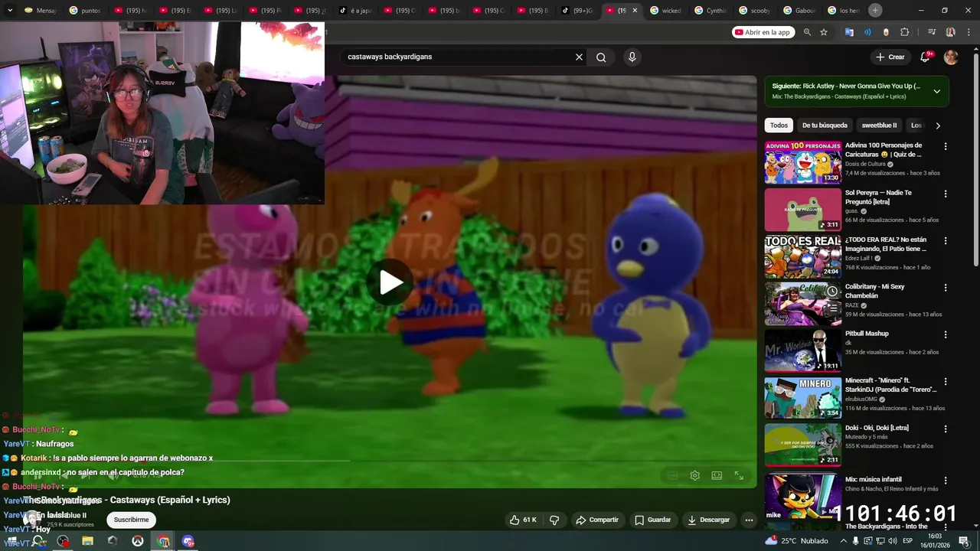The height and width of the screenshot is (551, 980).
Task: Open Chrome from the taskbar
Action: [x=163, y=541]
